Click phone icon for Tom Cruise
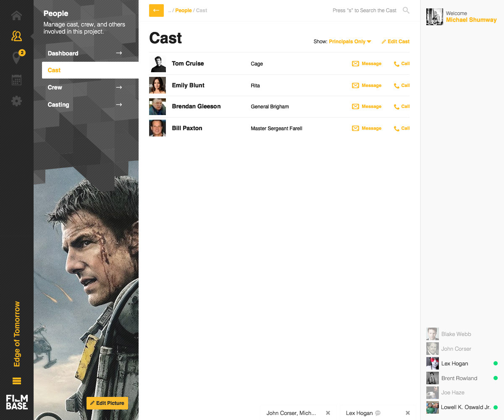This screenshot has height=420, width=504. (396, 64)
